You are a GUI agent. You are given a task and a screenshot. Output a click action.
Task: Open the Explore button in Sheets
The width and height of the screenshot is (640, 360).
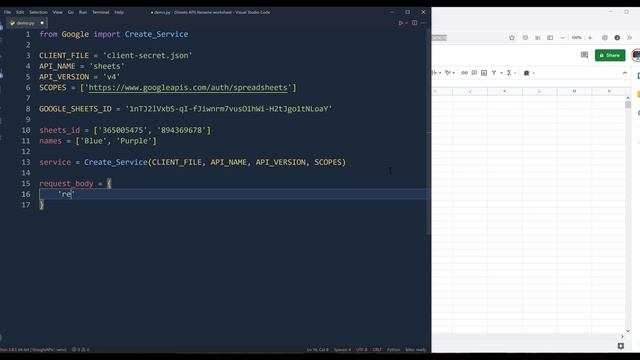621,346
